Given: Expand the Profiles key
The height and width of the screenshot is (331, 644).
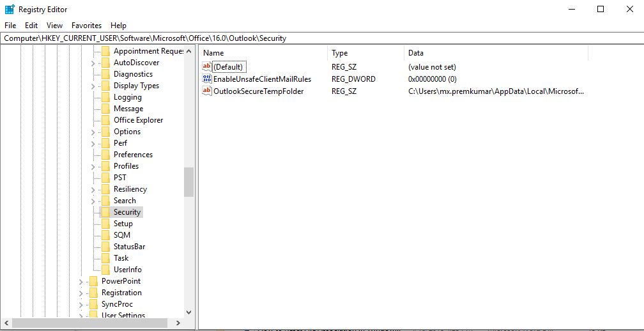Looking at the screenshot, I should point(93,167).
